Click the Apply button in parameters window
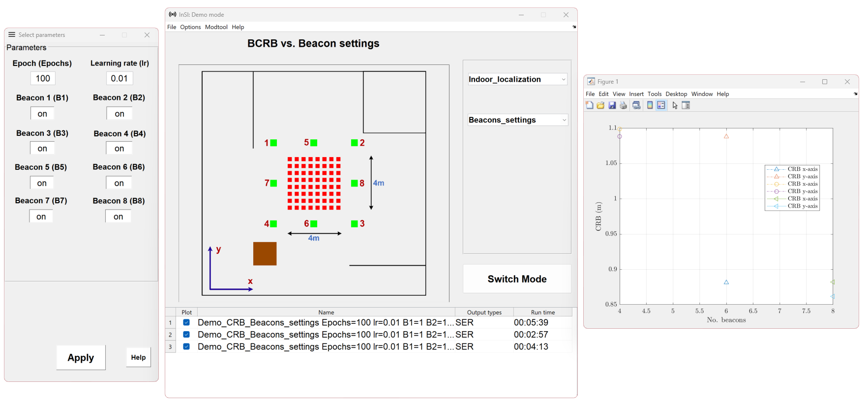This screenshot has width=868, height=407. click(x=81, y=358)
